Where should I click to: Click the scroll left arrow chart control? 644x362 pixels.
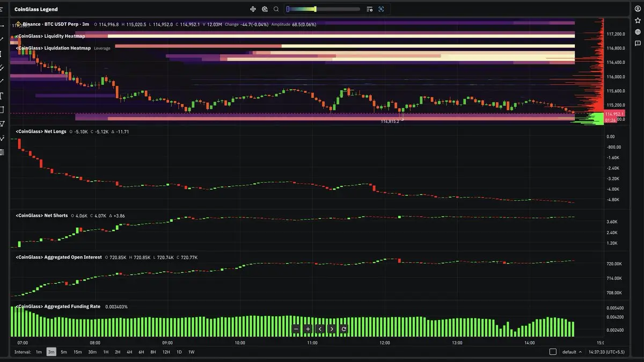[320, 329]
